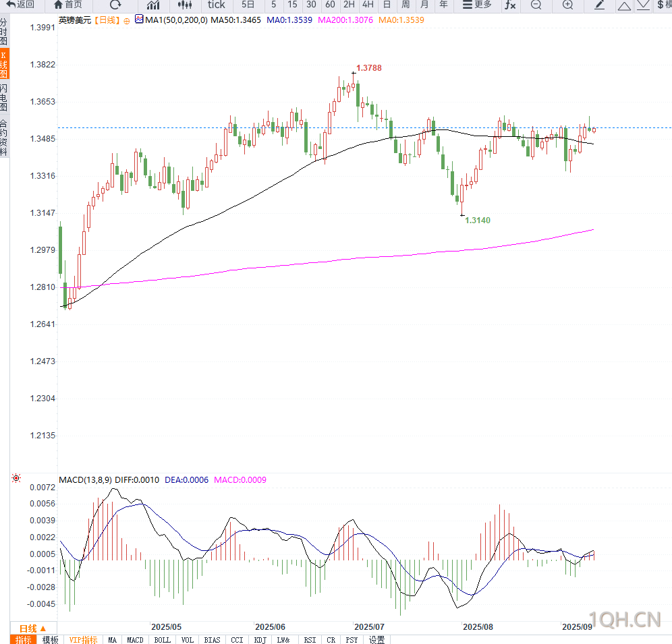The image size is (672, 644).
Task: Select the 年 yearly period
Action: coord(443,5)
